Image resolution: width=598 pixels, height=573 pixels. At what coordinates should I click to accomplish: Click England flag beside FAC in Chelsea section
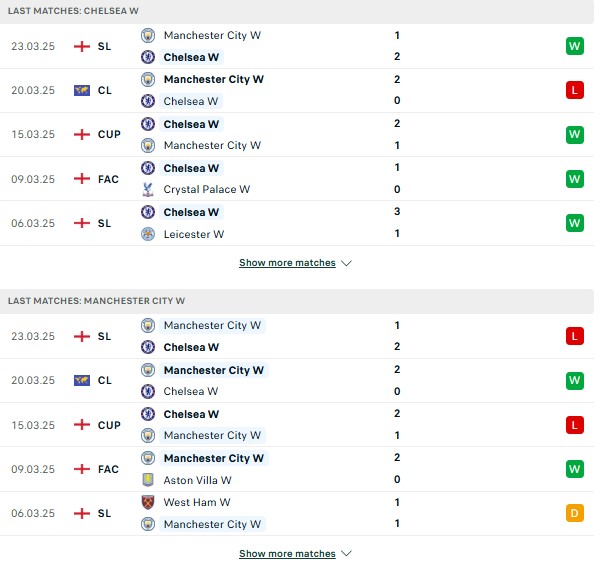(82, 179)
